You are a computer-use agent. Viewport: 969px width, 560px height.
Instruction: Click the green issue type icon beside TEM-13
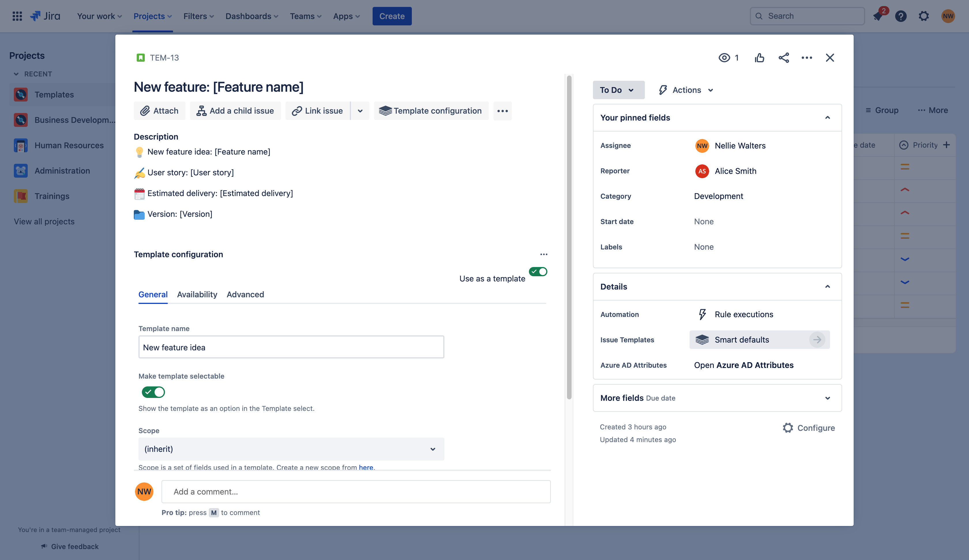point(141,58)
